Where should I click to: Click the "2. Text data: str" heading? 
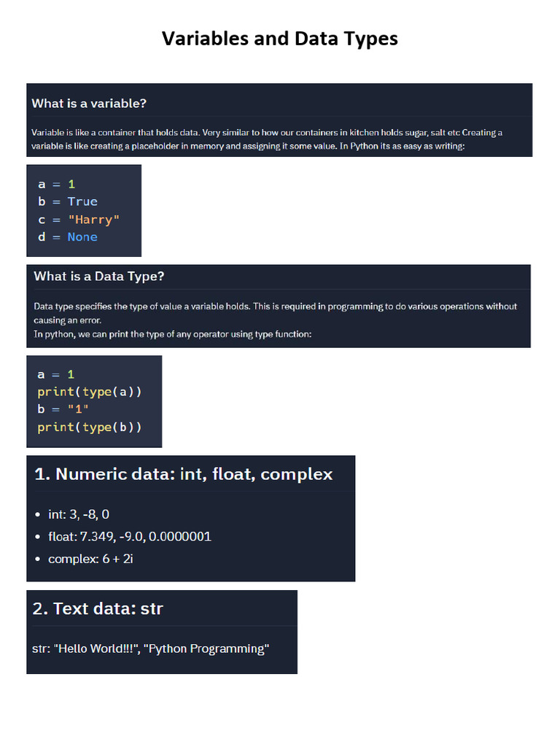coord(98,608)
